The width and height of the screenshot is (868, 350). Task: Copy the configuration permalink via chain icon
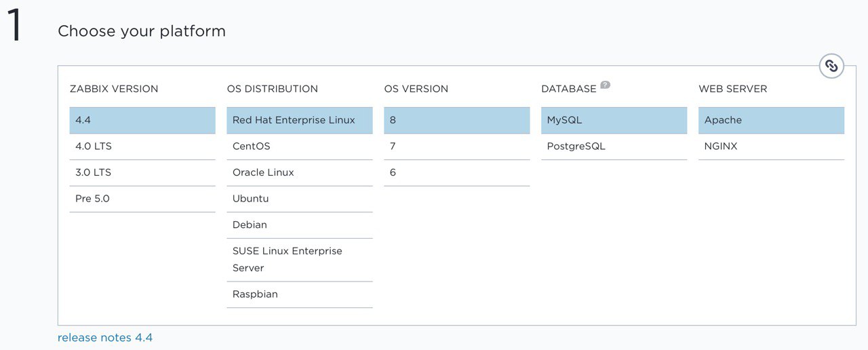point(831,66)
